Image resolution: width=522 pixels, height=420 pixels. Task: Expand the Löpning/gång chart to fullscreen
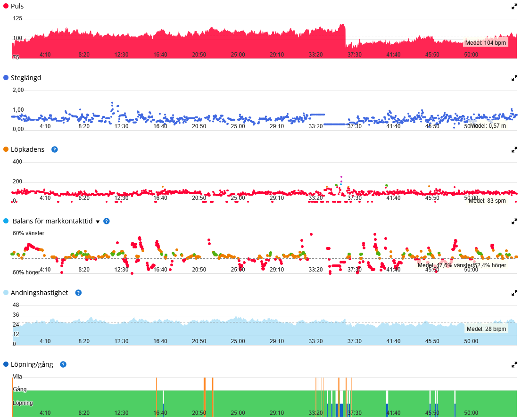tap(514, 365)
